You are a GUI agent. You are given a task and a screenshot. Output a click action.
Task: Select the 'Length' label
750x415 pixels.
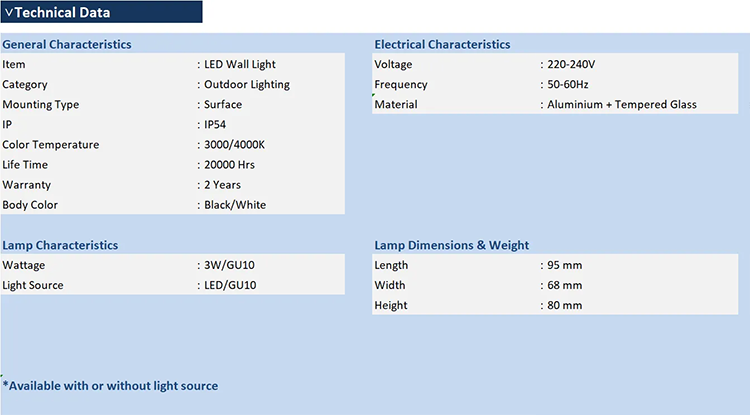(391, 265)
